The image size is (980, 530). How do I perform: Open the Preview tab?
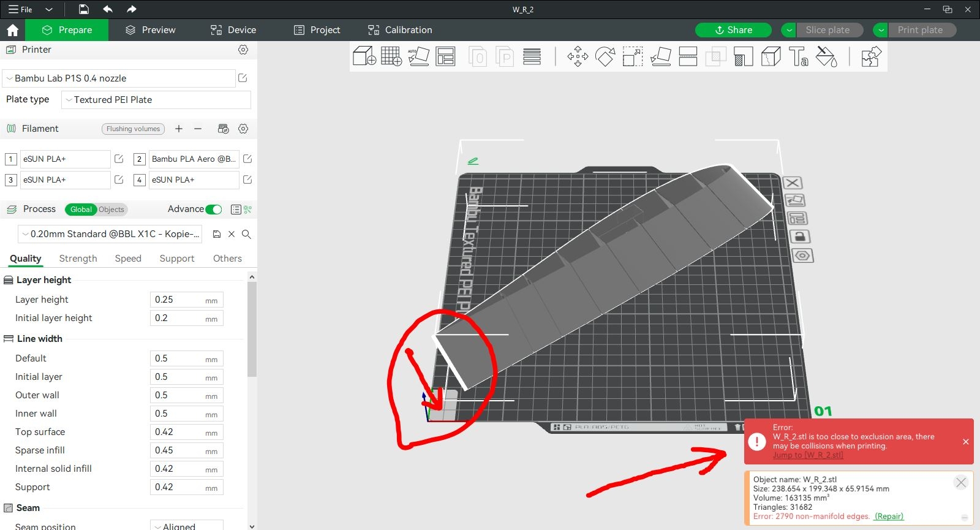[151, 30]
